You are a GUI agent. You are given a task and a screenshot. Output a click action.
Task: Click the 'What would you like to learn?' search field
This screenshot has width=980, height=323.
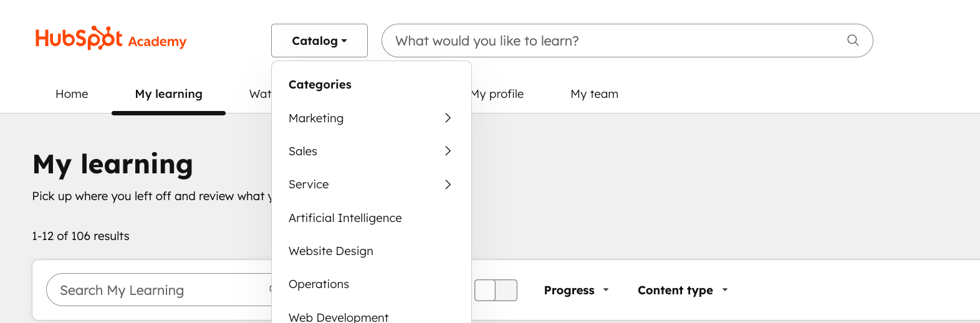611,41
